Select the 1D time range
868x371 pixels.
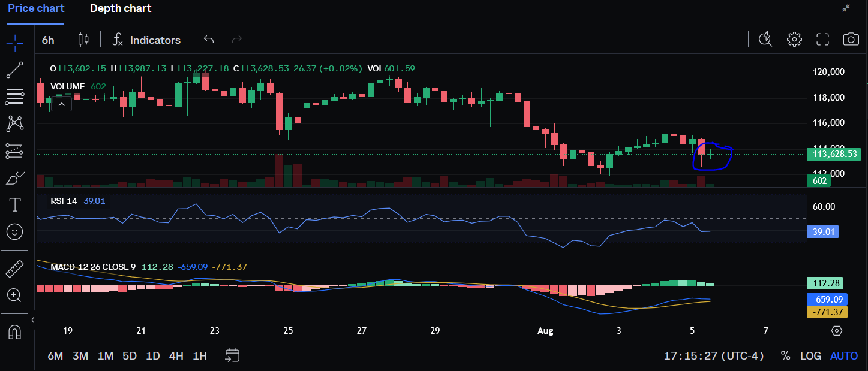[x=153, y=355]
